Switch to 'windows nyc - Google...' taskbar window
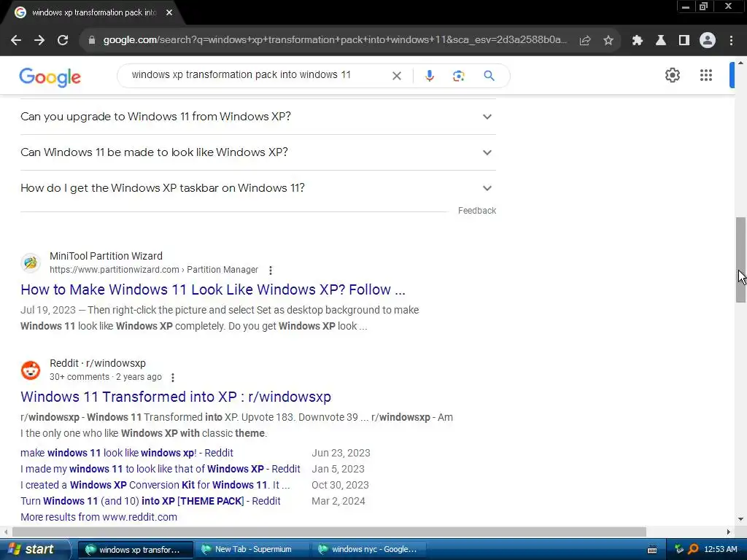Viewport: 747px width, 560px height. point(368,550)
